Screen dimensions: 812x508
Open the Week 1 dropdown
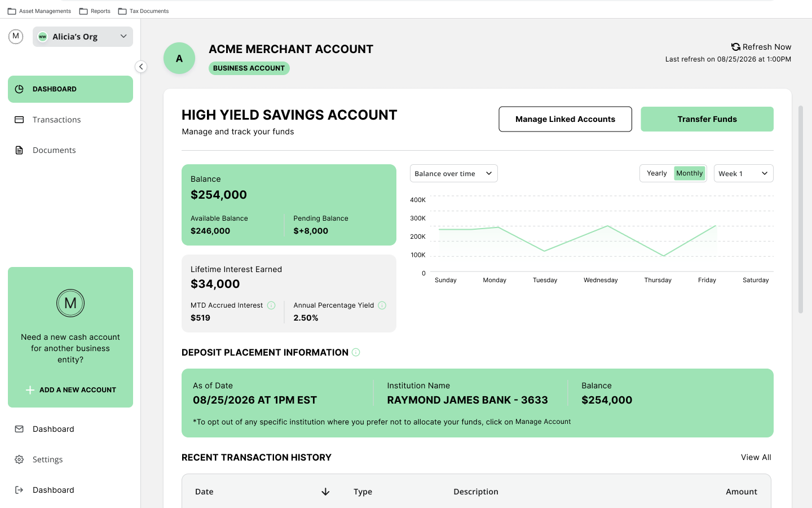(x=744, y=173)
